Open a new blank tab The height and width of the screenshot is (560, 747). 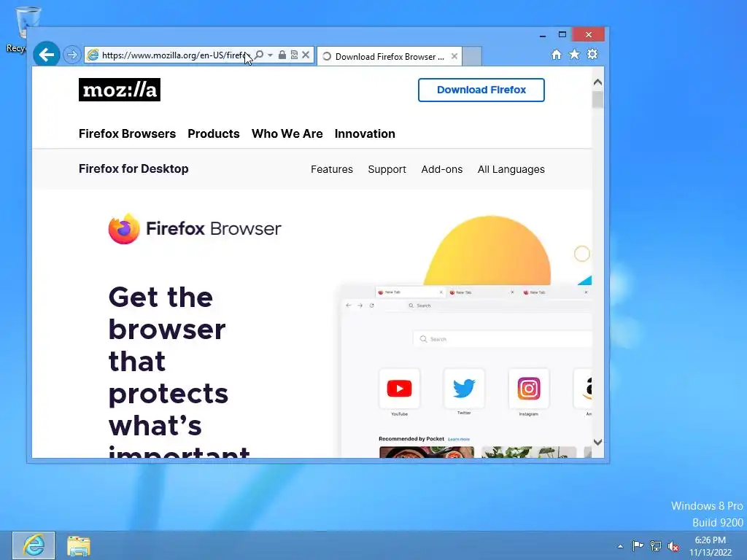click(x=472, y=57)
